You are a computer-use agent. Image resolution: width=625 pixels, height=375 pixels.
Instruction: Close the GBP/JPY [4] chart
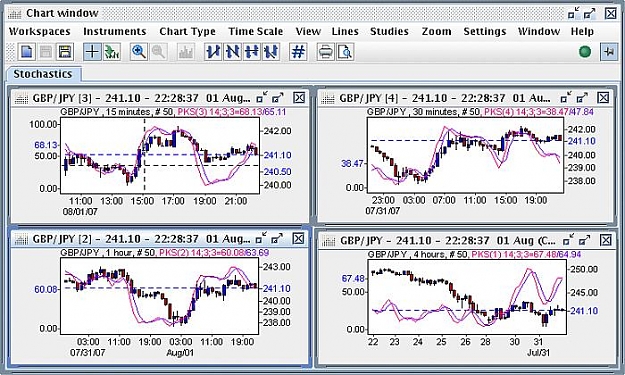(603, 98)
